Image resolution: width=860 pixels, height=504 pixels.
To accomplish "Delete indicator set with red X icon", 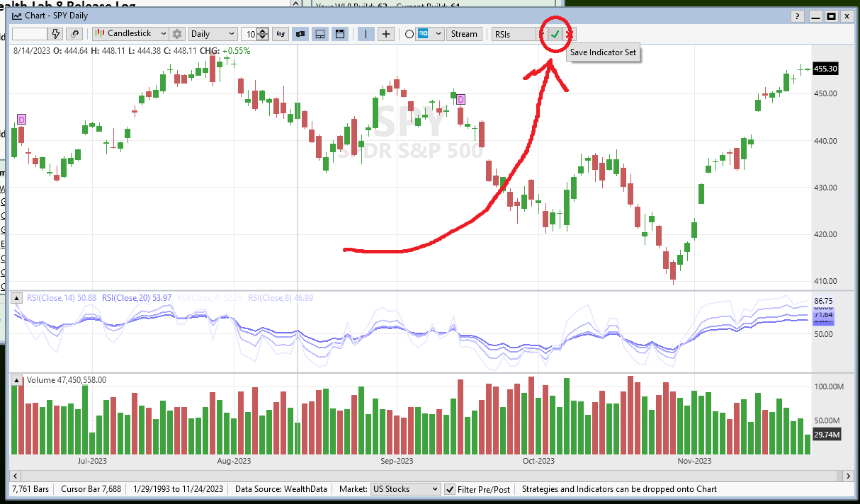I will 570,33.
